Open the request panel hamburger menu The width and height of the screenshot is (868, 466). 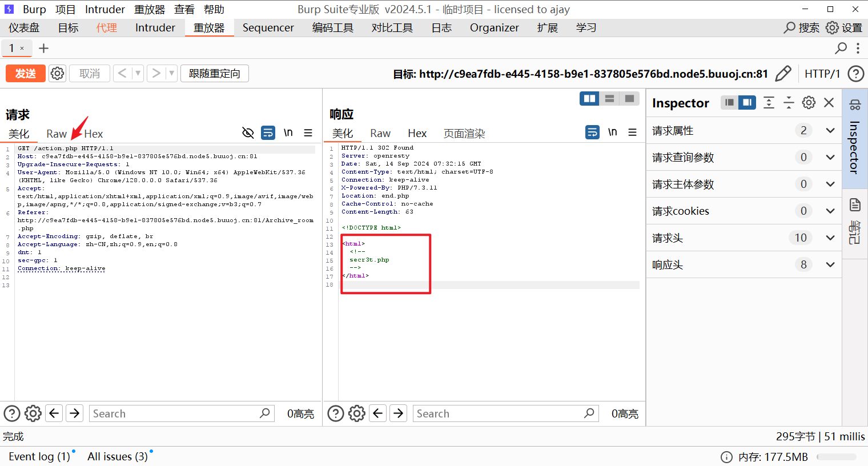pos(308,133)
